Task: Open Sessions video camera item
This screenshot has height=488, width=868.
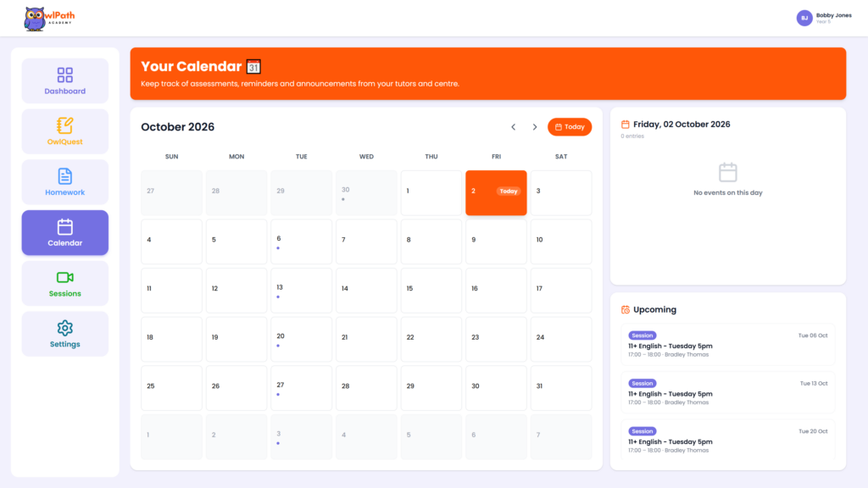Action: coord(64,283)
